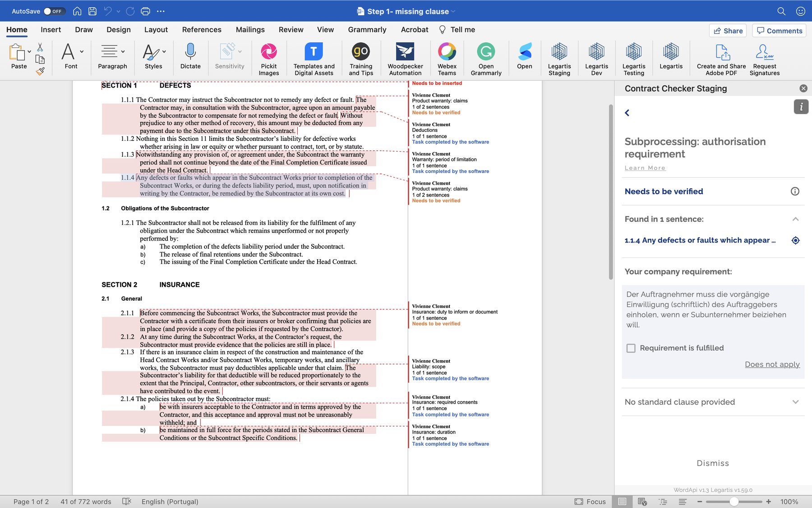Click the Share button
This screenshot has width=812, height=508.
(728, 31)
